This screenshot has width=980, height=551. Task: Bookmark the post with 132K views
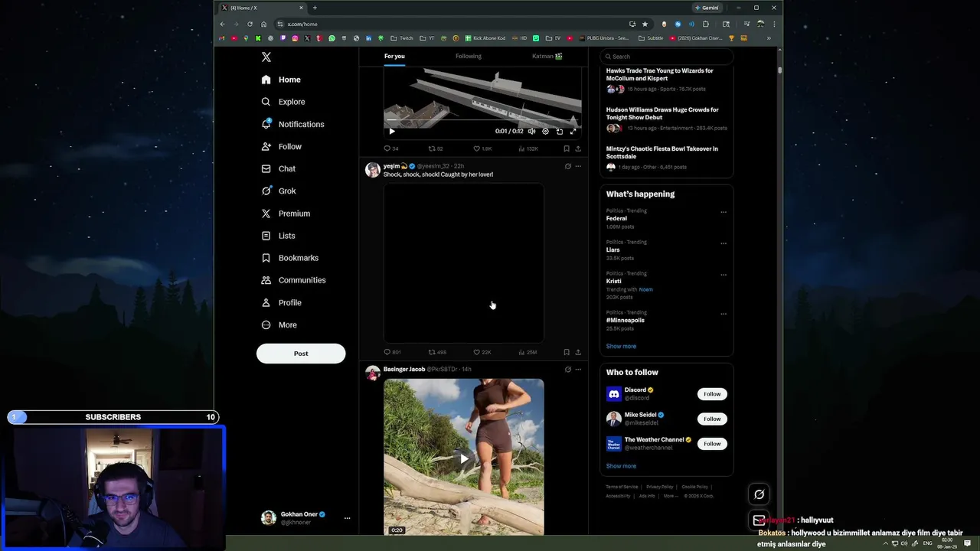pyautogui.click(x=567, y=148)
